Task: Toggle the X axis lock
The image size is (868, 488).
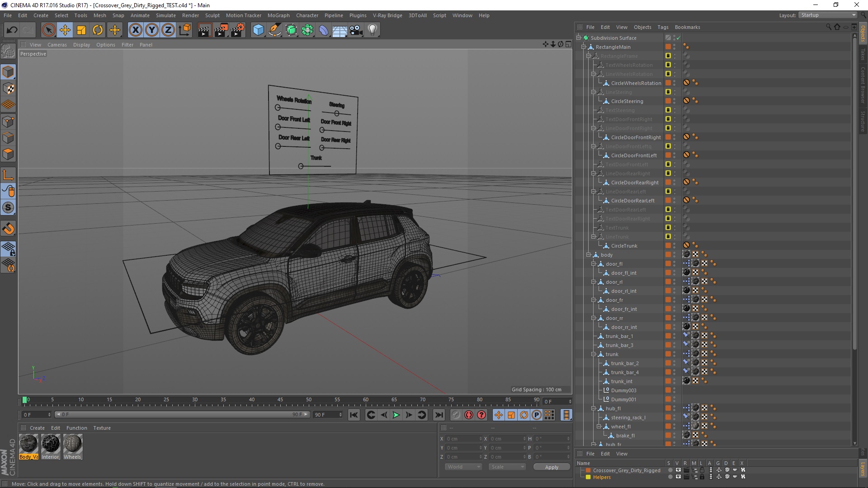Action: 135,30
